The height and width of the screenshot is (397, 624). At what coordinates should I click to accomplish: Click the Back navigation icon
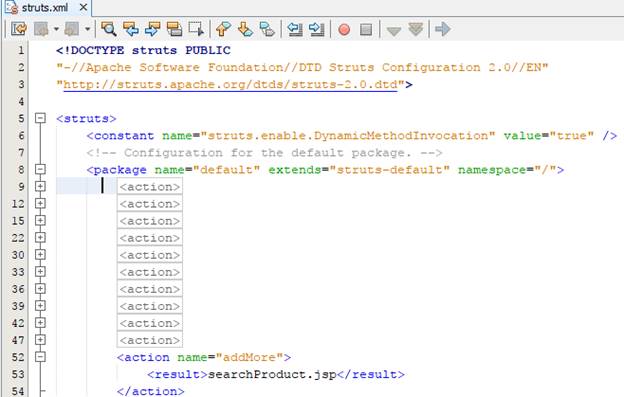click(x=41, y=29)
